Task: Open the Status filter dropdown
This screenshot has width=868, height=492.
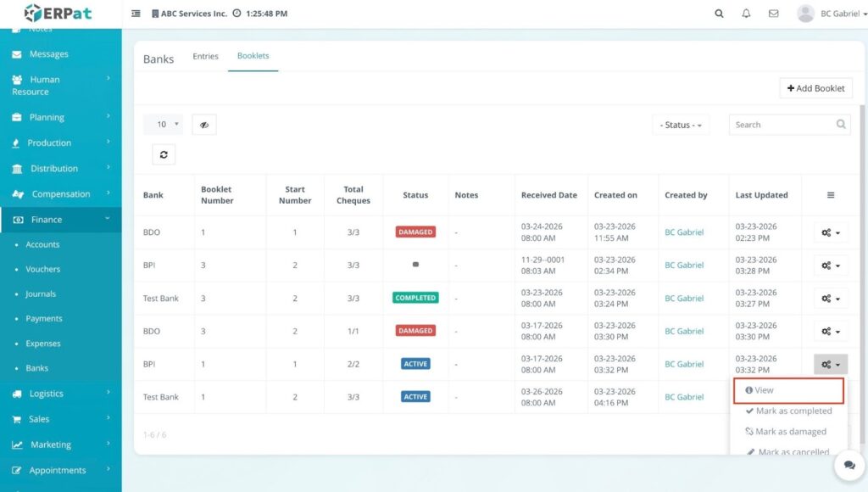Action: tap(682, 125)
